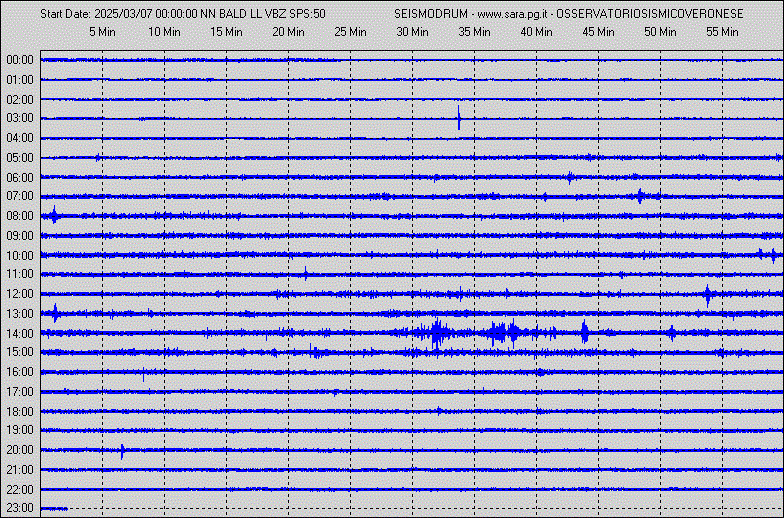
Task: Click the OSSERVATORIOSISMICOVERONESE title text
Action: coord(650,14)
